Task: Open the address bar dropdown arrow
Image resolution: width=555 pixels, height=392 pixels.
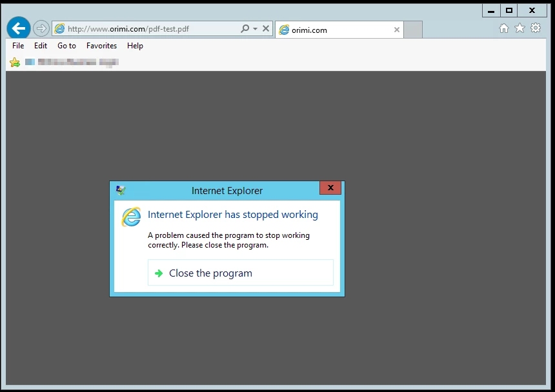Action: pos(255,28)
